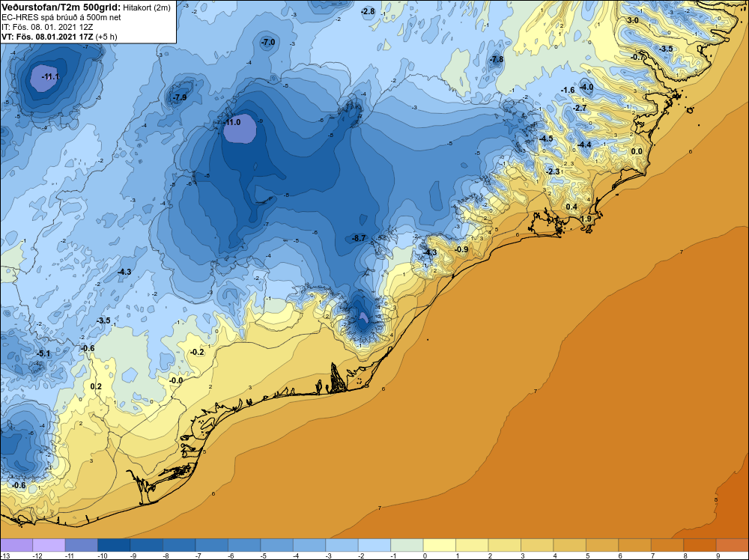Viewport: 749px width, 560px height.
Task: Pick the -4 legend color swatch
Action: [x=309, y=545]
